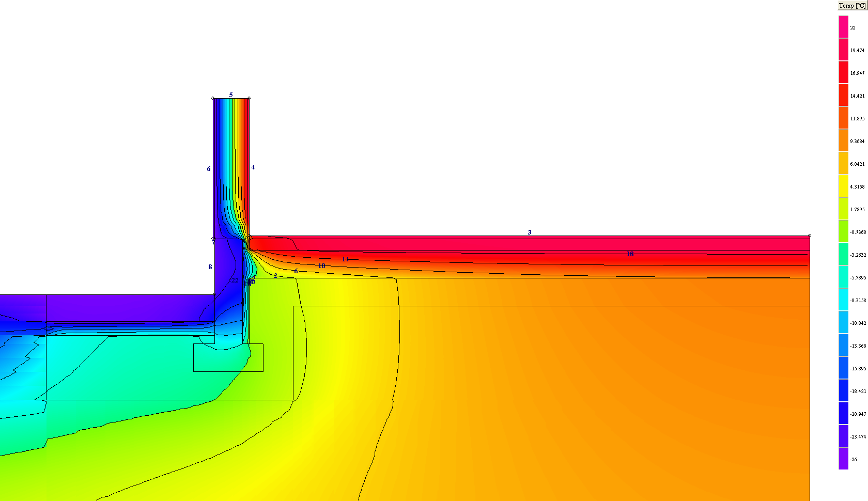Pick the yellow legend swatch labeled 4.3158
Image resolution: width=868 pixels, height=501 pixels.
pyautogui.click(x=843, y=186)
